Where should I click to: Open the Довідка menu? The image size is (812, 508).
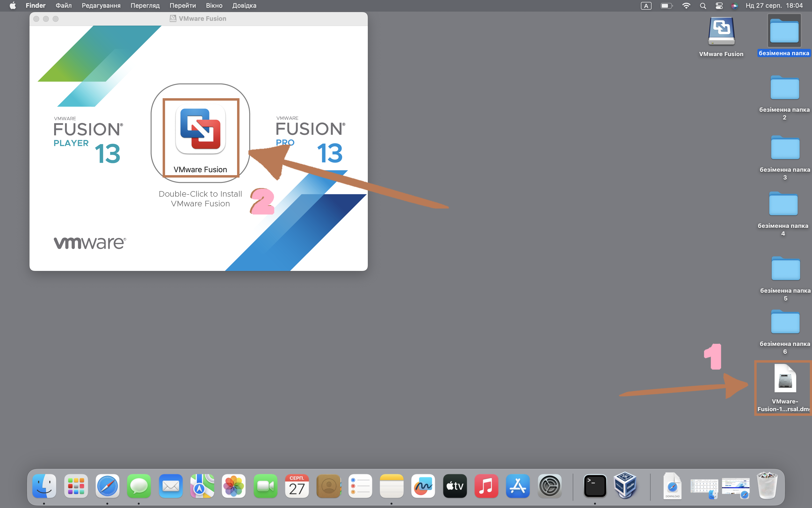[x=244, y=5]
